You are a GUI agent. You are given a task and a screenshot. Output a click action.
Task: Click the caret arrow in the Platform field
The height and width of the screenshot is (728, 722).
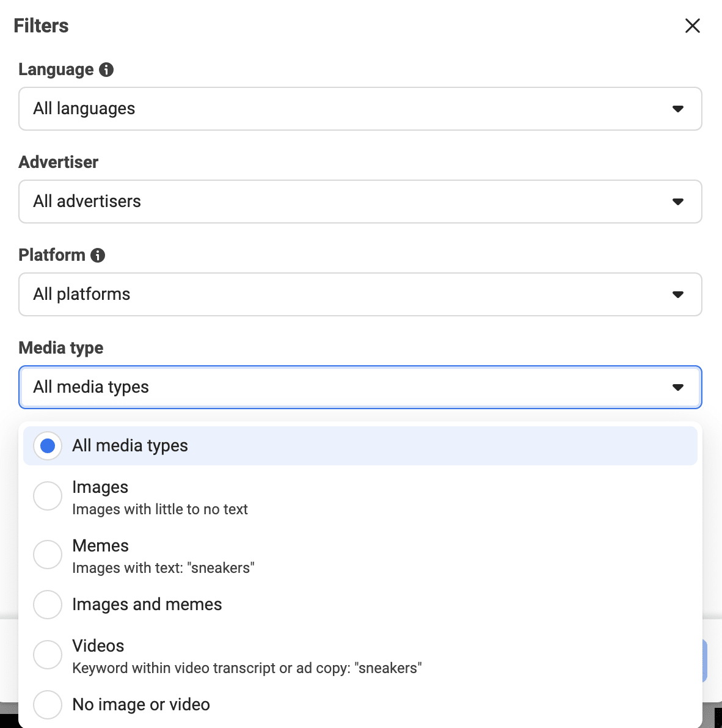(677, 294)
